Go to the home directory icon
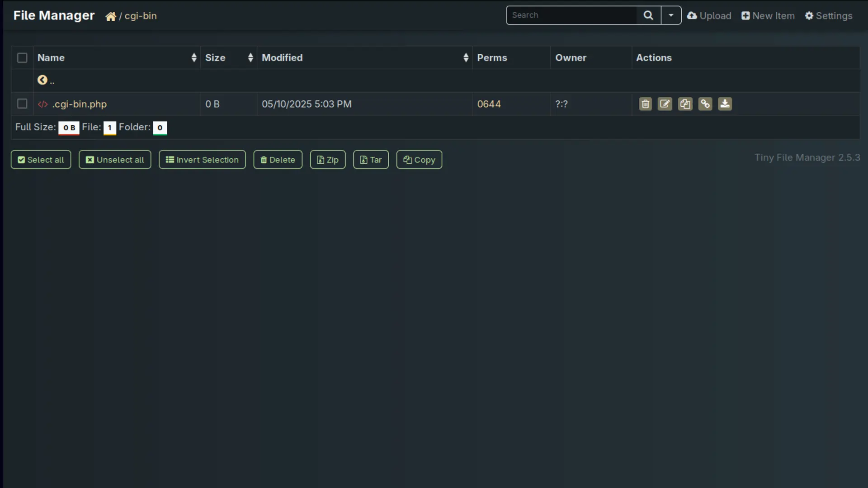 [x=111, y=16]
